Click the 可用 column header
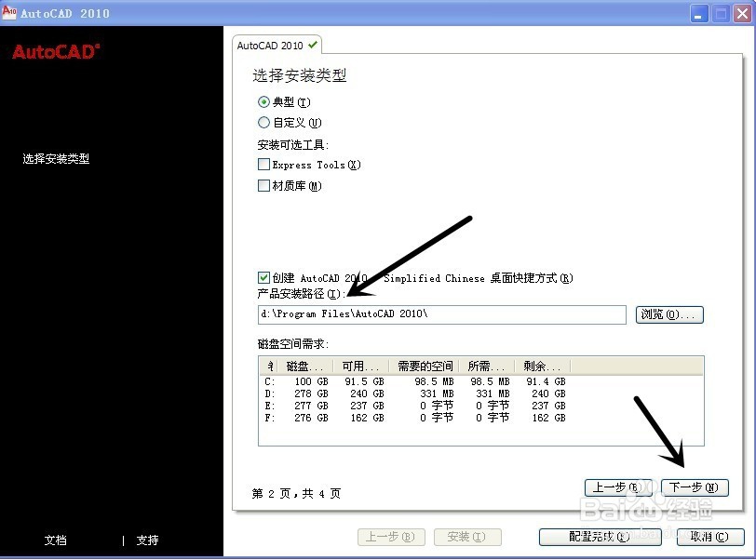756x560 pixels. (360, 367)
